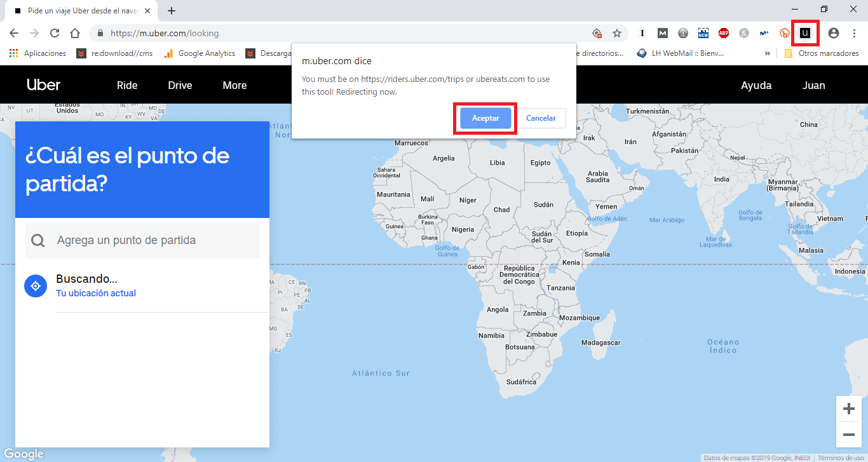Image resolution: width=868 pixels, height=462 pixels.
Task: Click the Uber logo in header
Action: point(43,85)
